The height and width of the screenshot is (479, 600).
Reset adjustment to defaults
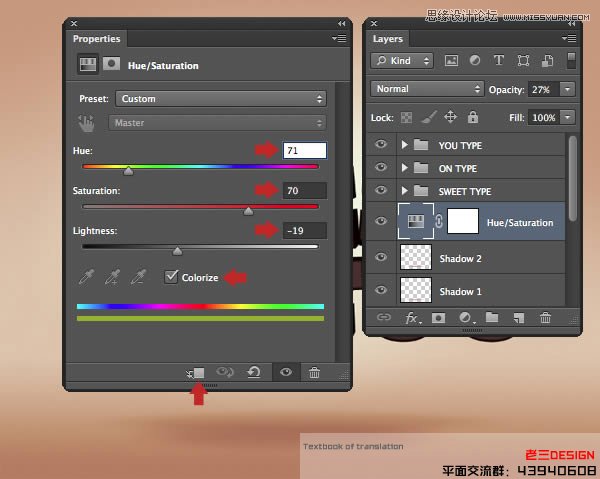254,372
